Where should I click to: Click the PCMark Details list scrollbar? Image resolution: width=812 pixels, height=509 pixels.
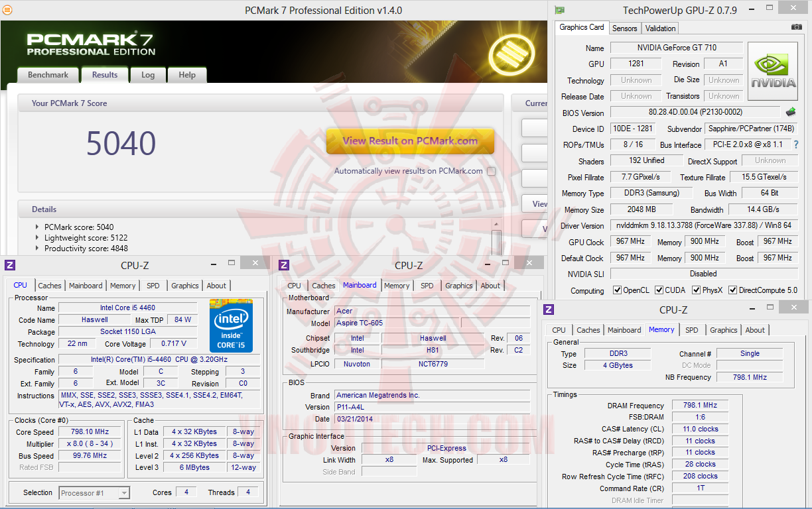(496, 237)
